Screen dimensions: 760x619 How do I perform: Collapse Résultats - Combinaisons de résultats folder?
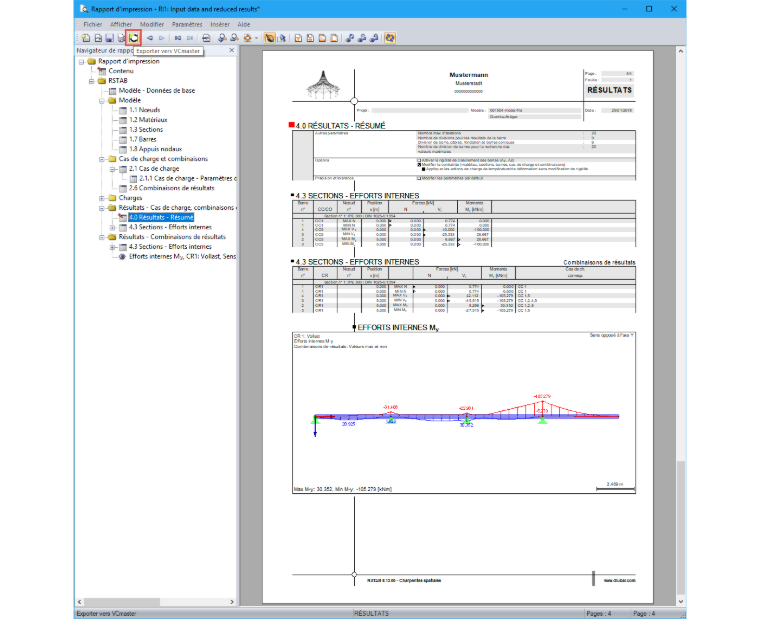102,238
